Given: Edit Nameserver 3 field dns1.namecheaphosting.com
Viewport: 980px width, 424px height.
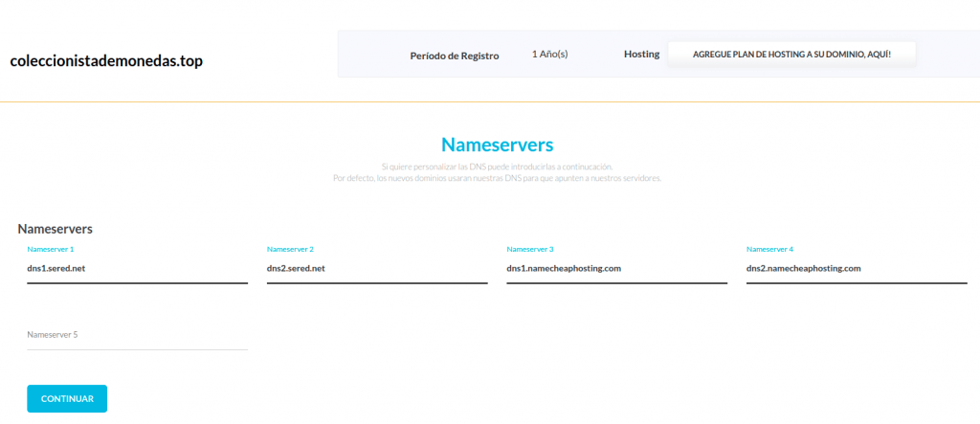Looking at the screenshot, I should [617, 269].
